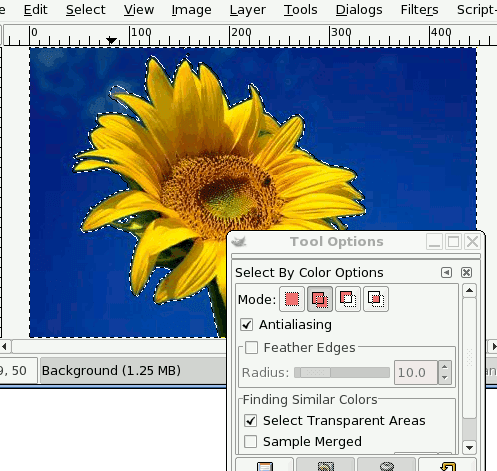Click the Tool Options title bar text

337,242
